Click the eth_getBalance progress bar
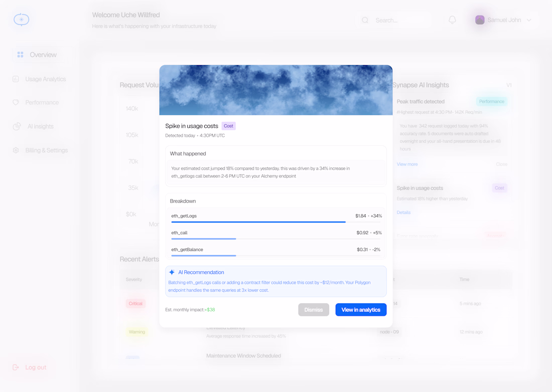Image resolution: width=552 pixels, height=392 pixels. (275, 256)
